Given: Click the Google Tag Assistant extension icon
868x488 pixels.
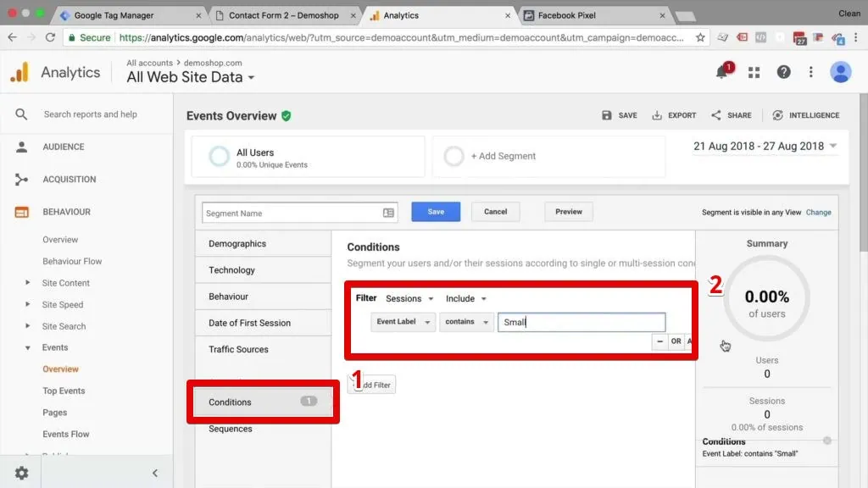Looking at the screenshot, I should pyautogui.click(x=837, y=39).
